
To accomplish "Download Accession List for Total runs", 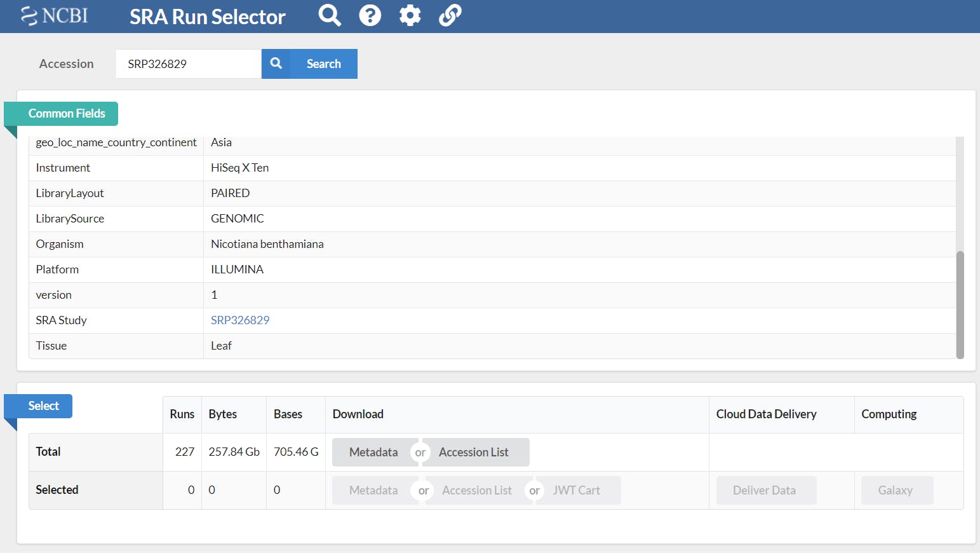I will [x=474, y=452].
